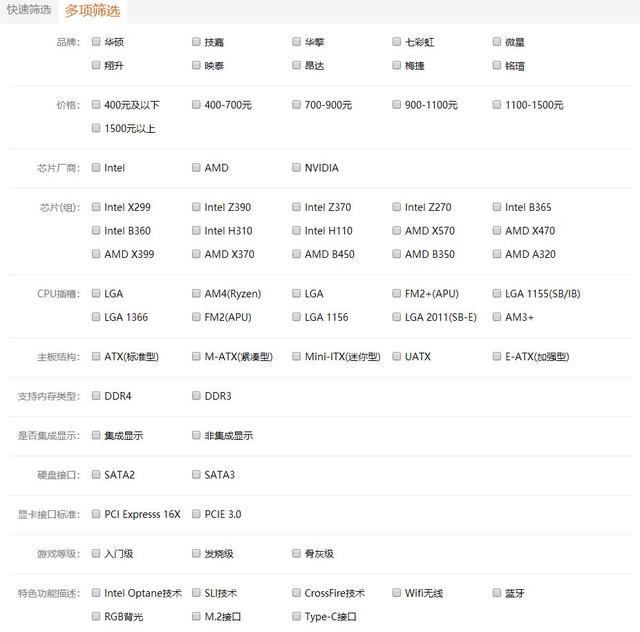Tick the DDR3 memory checkbox
Screen dimensions: 640x632
click(196, 396)
